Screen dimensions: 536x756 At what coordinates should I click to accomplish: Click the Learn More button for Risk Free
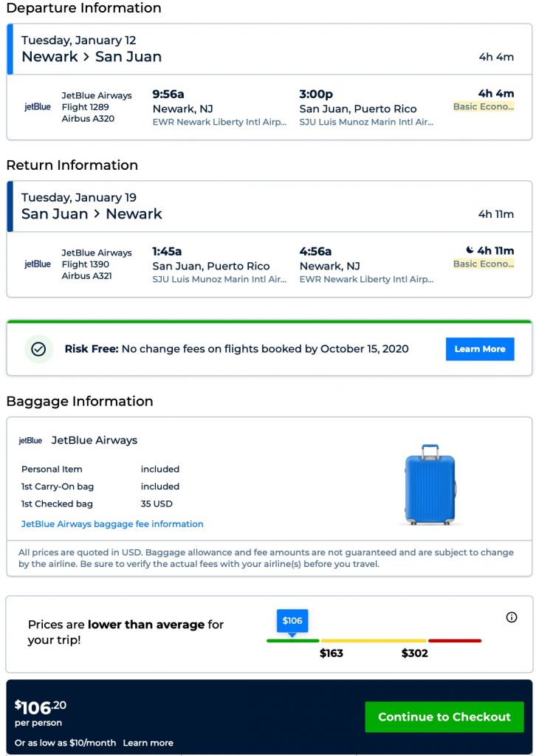pyautogui.click(x=480, y=349)
